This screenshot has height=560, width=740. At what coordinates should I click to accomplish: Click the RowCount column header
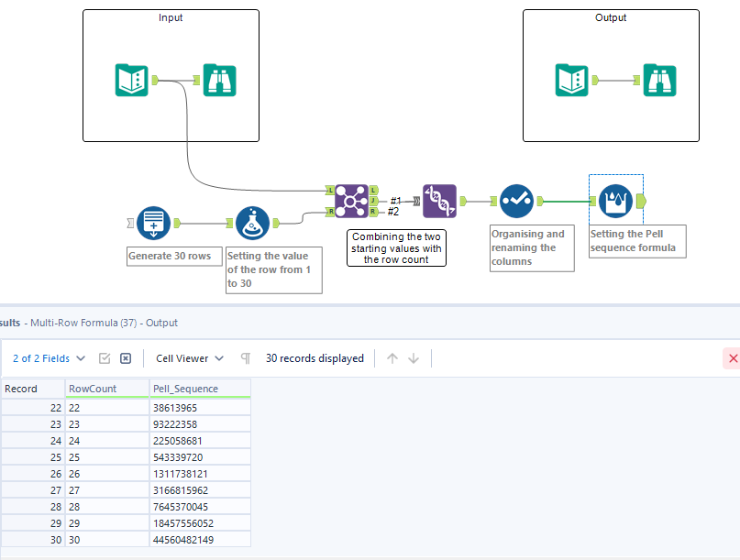coord(107,389)
